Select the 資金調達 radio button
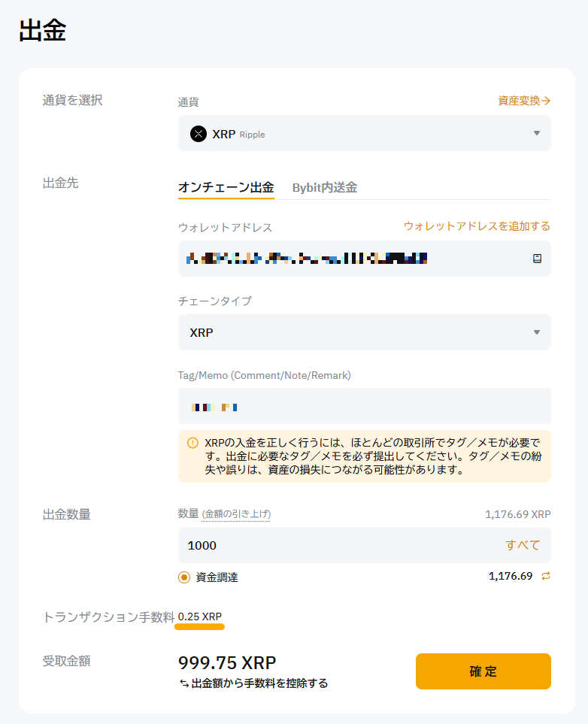The height and width of the screenshot is (724, 588). point(184,577)
